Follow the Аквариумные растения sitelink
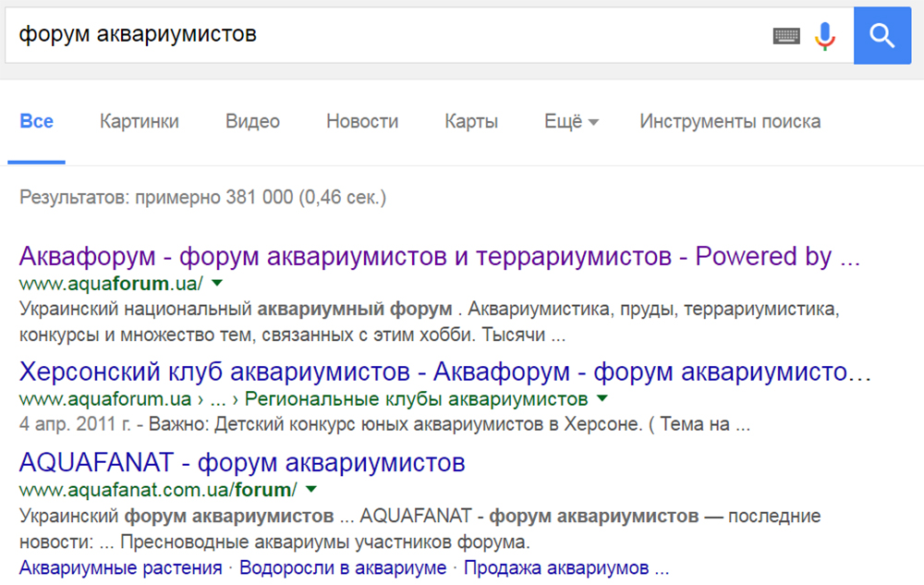This screenshot has height=585, width=924. pyautogui.click(x=121, y=567)
